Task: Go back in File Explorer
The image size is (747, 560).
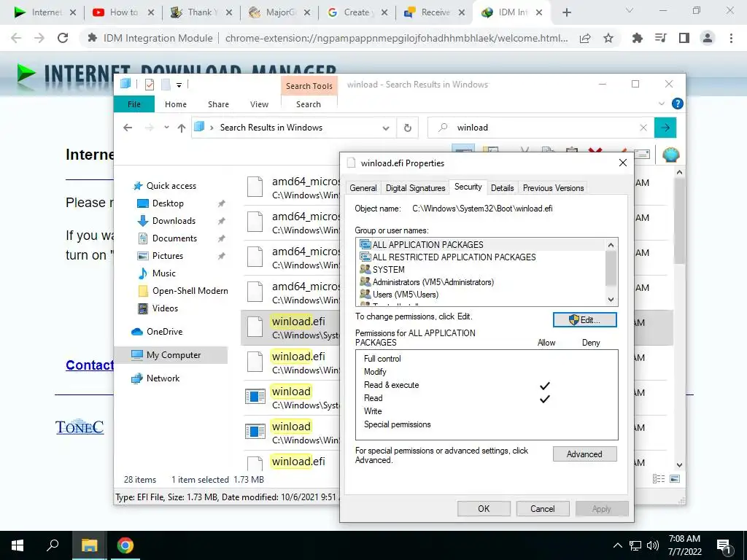Action: (128, 128)
